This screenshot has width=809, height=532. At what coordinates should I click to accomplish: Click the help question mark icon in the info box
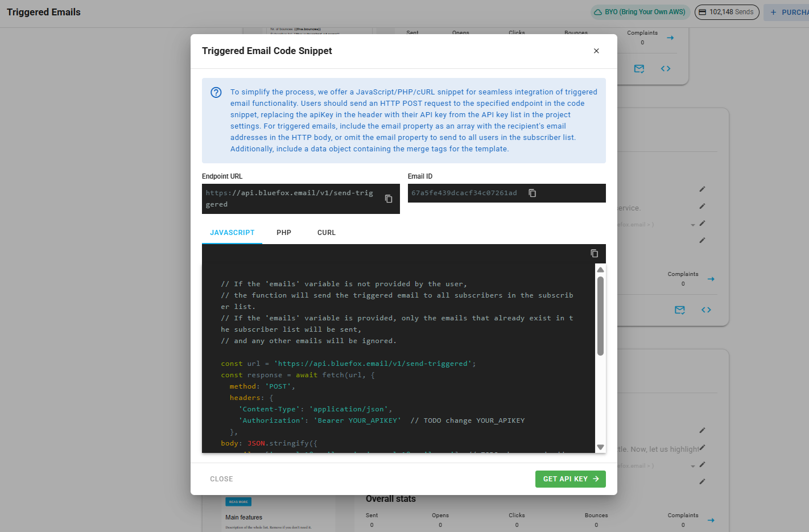[x=216, y=92]
